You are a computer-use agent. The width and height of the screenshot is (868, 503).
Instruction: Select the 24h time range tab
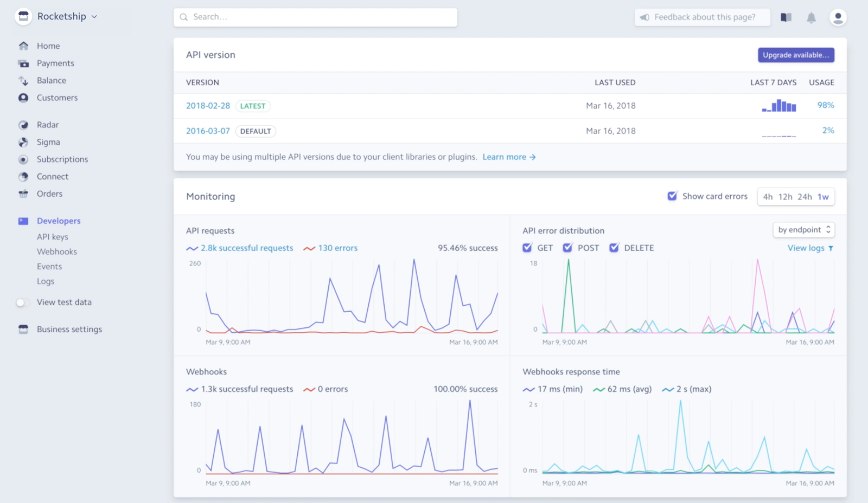pyautogui.click(x=805, y=197)
